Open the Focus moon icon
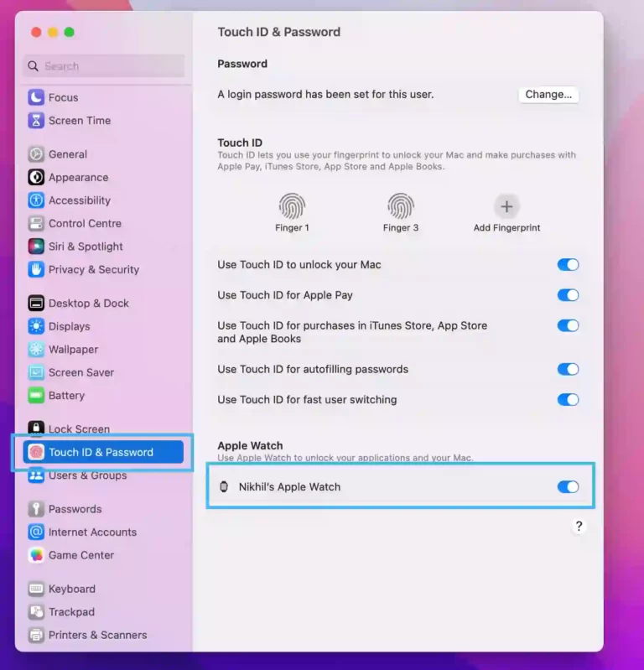This screenshot has width=644, height=670. tap(36, 97)
